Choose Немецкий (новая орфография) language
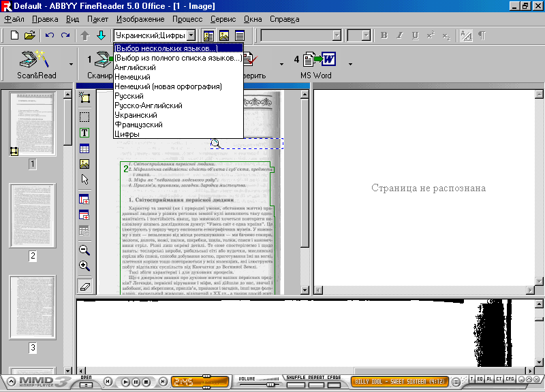 tap(178, 86)
